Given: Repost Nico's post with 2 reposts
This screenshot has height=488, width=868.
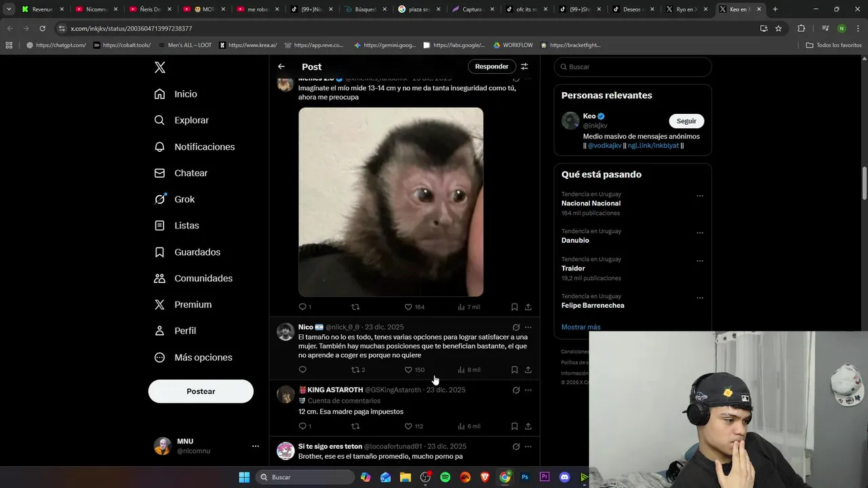Looking at the screenshot, I should pyautogui.click(x=358, y=370).
